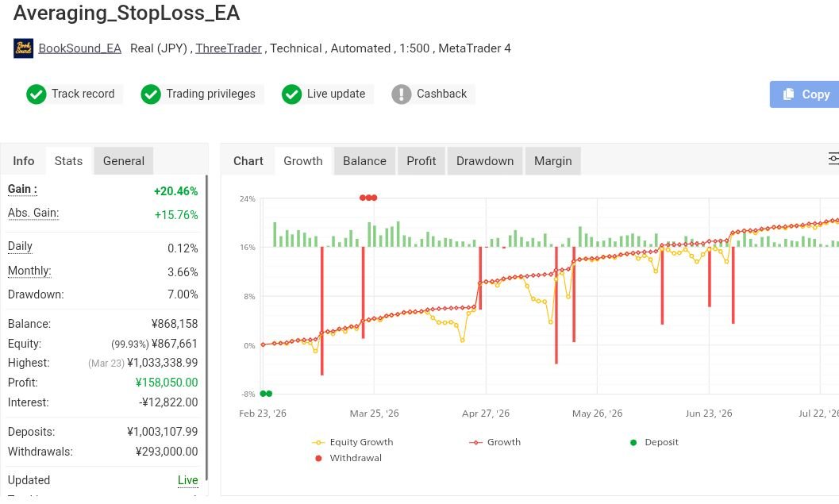Click the Cashback exclamation warning icon
This screenshot has height=504, width=839.
tap(402, 94)
